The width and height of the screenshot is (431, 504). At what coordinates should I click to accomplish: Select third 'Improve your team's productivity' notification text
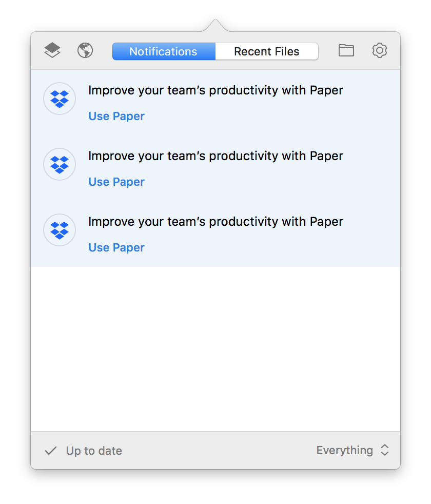pos(215,222)
